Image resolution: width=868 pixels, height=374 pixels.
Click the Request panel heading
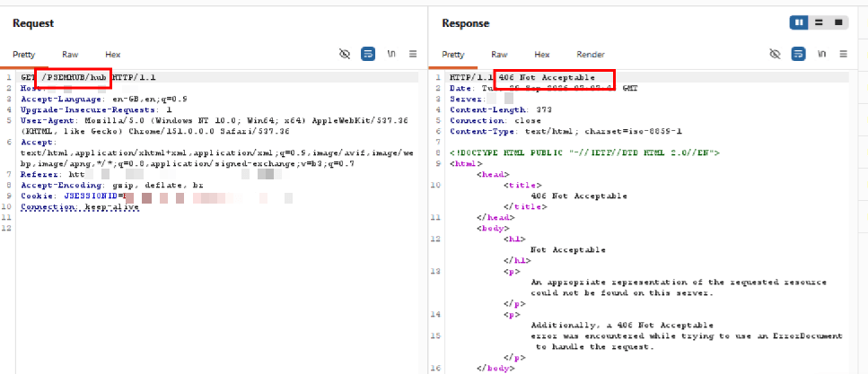coord(33,23)
